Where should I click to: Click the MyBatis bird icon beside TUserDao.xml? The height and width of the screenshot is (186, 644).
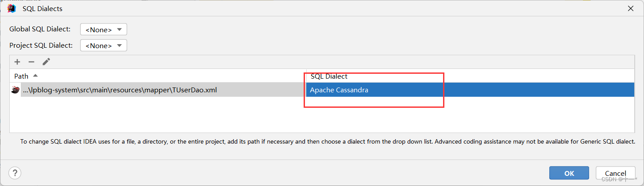[15, 90]
